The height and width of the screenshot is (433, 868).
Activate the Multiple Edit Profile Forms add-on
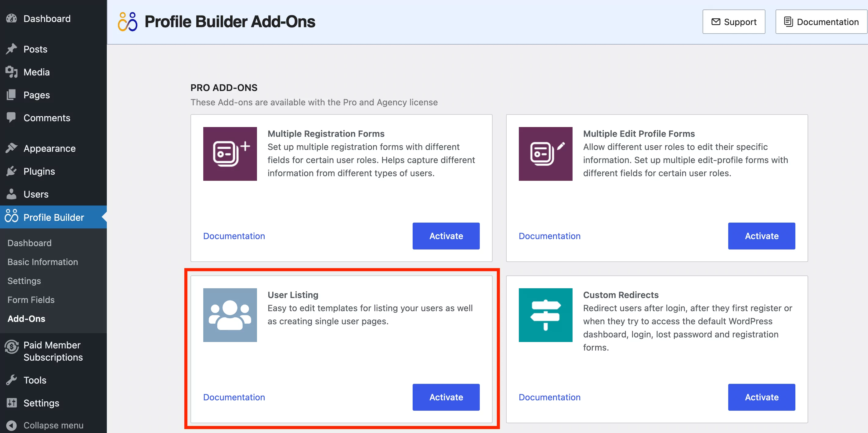761,236
